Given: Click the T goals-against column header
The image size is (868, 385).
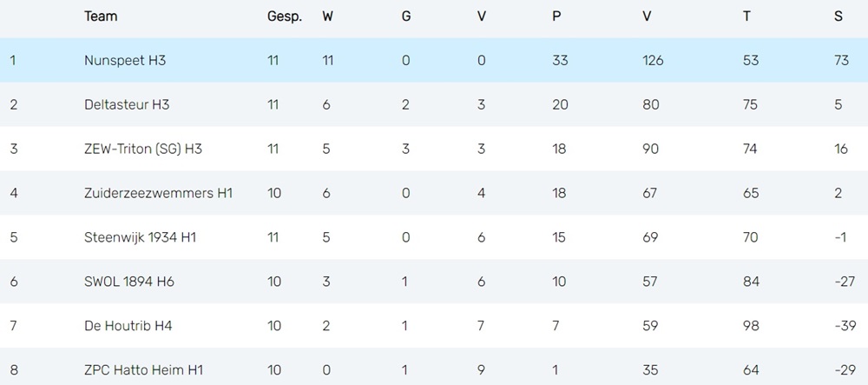Looking at the screenshot, I should point(746,16).
